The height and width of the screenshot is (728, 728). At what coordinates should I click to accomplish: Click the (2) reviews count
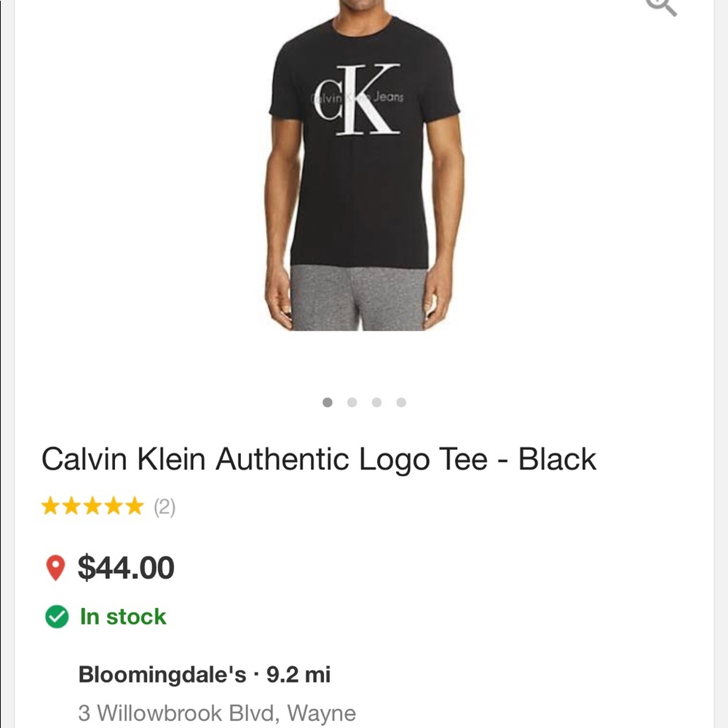[166, 507]
